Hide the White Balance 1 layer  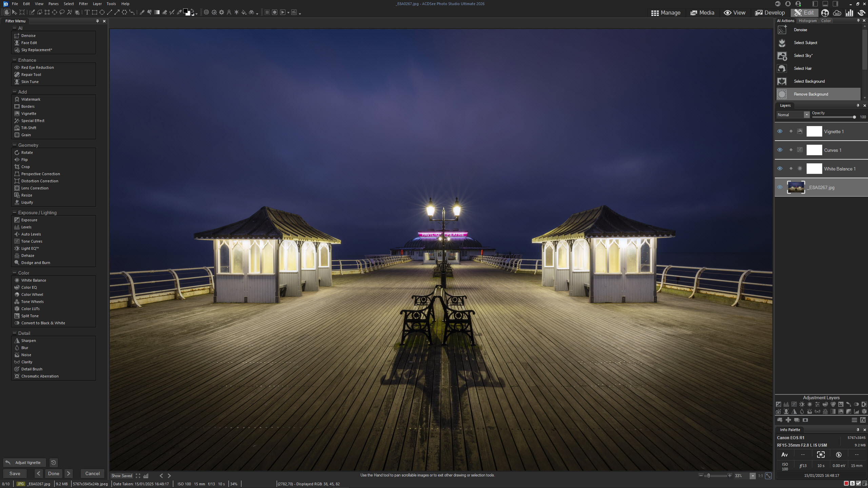click(780, 168)
